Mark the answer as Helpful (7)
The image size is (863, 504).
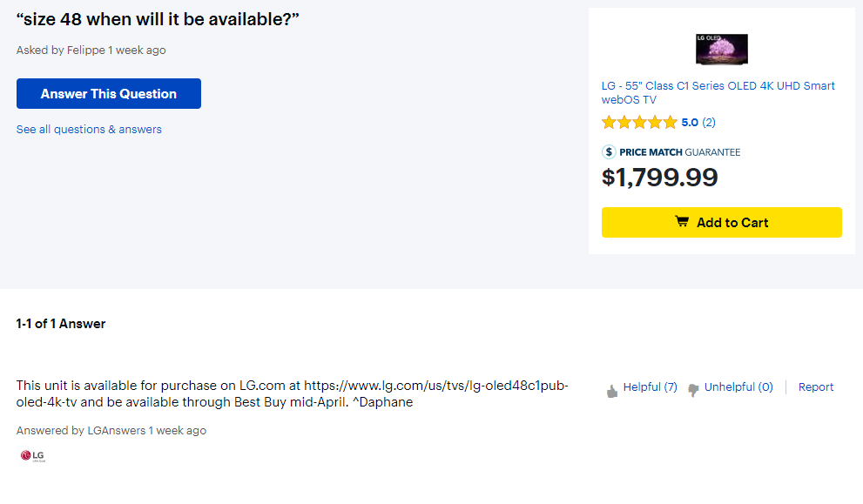pos(650,387)
